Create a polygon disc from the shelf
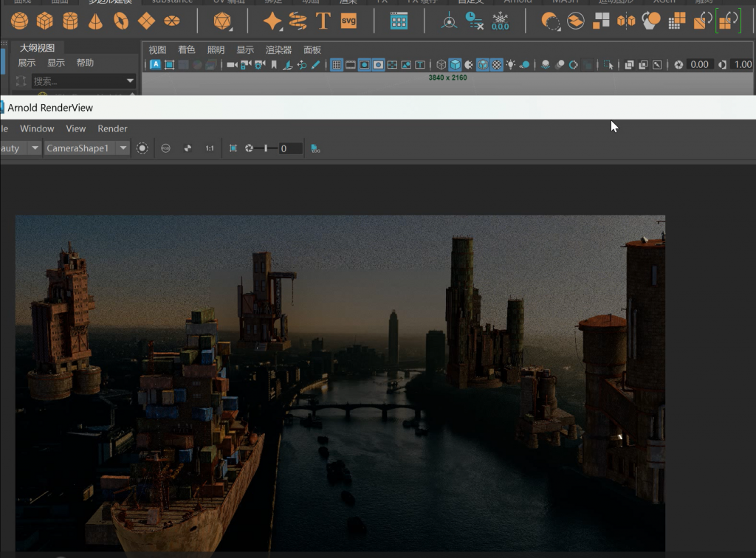This screenshot has height=558, width=756. click(x=171, y=21)
